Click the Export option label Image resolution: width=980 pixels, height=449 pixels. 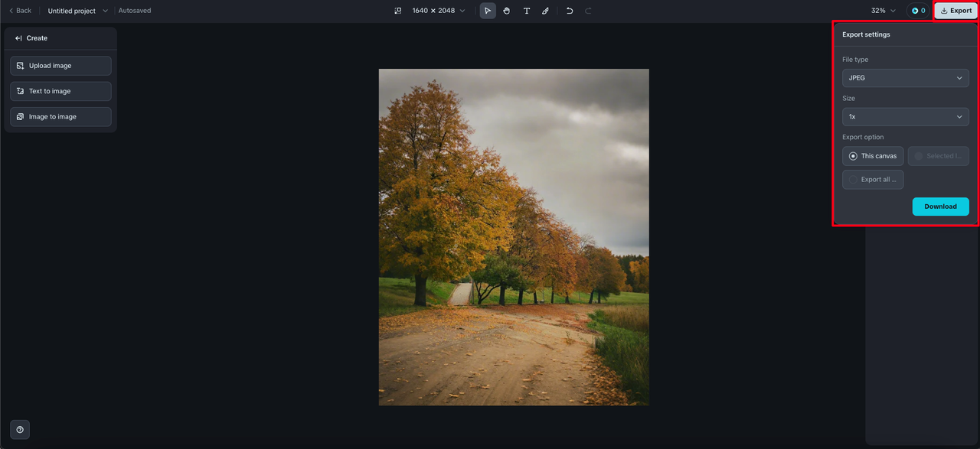click(863, 137)
